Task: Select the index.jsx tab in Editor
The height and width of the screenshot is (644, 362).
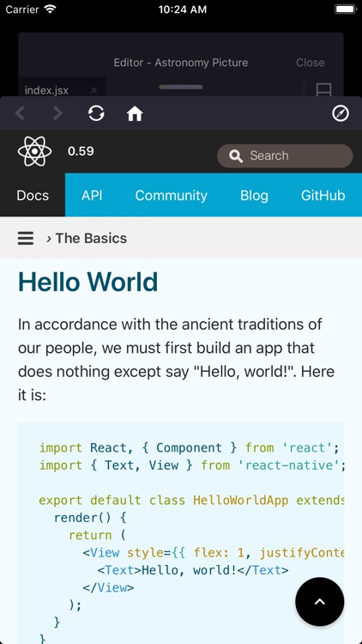Action: coord(46,90)
